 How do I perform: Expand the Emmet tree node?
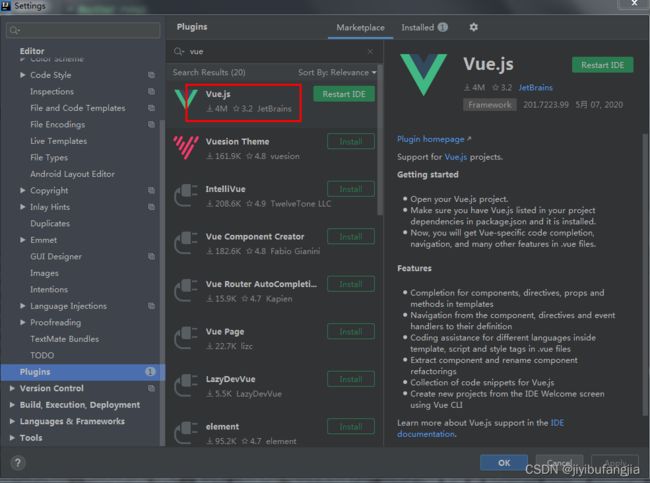click(22, 240)
